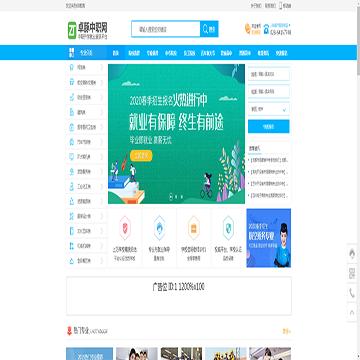Expand the eleventh sidebar category chevron
The width and height of the screenshot is (360, 360).
pyautogui.click(x=102, y=216)
